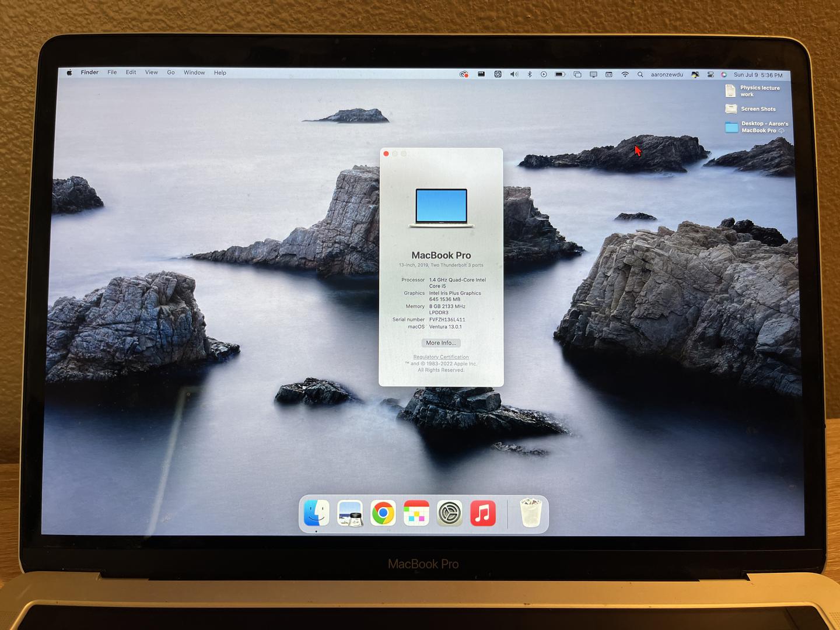Open the File menu
The image size is (840, 630).
[x=112, y=72]
